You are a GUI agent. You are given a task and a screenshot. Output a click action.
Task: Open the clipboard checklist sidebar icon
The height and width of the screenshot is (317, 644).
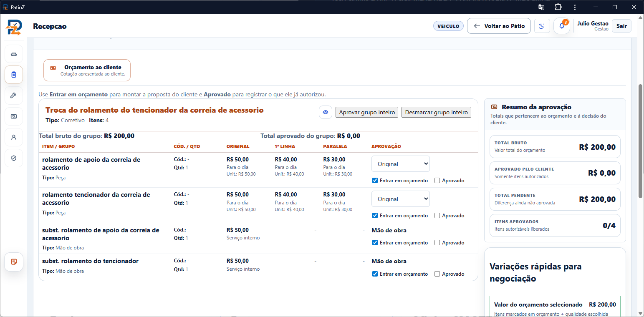click(14, 75)
